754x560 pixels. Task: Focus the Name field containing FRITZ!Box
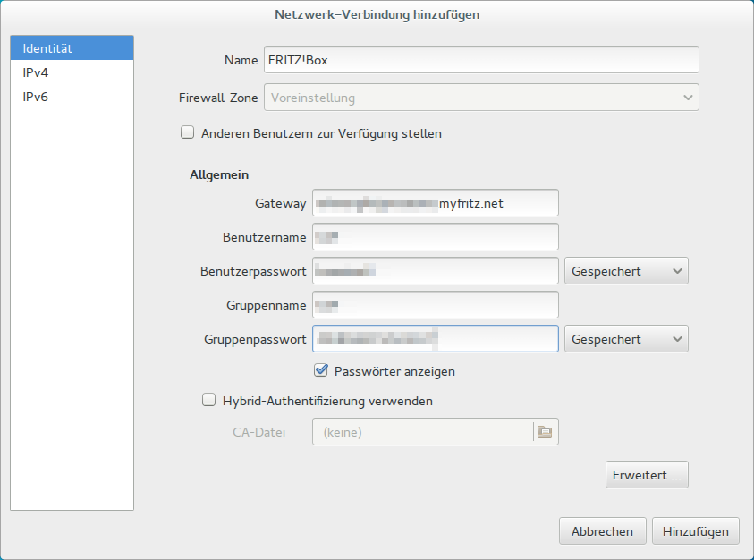pos(481,60)
